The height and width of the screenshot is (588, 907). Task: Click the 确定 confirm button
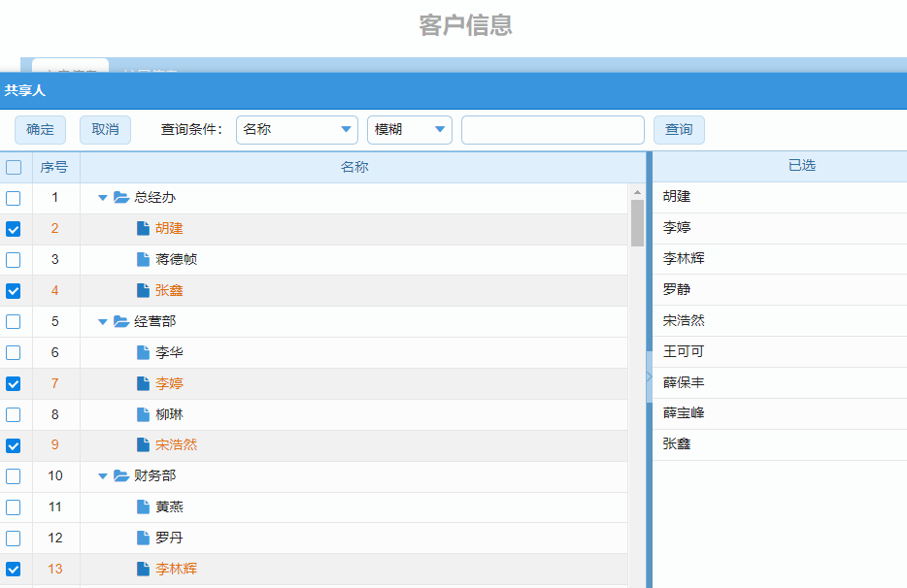pos(41,130)
